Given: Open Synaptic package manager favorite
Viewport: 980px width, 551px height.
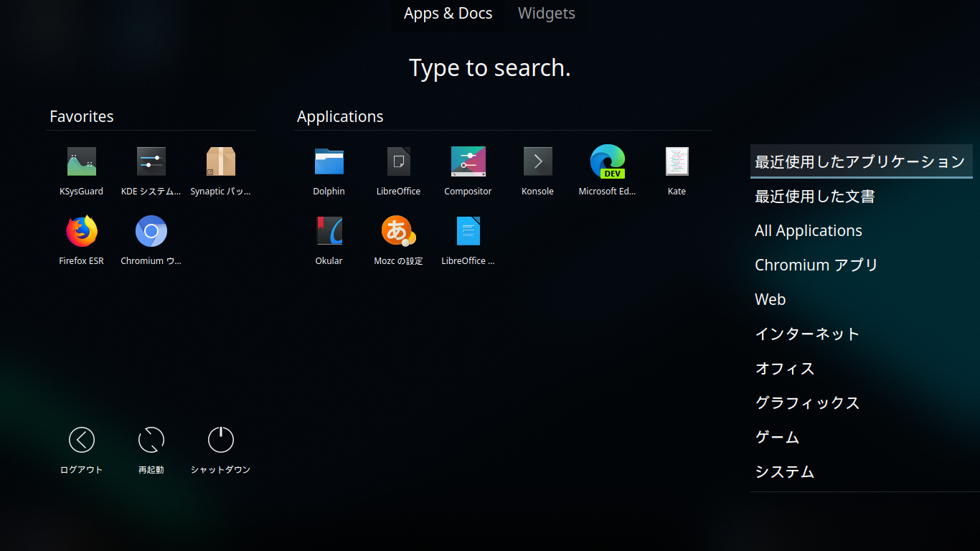Looking at the screenshot, I should pyautogui.click(x=220, y=171).
